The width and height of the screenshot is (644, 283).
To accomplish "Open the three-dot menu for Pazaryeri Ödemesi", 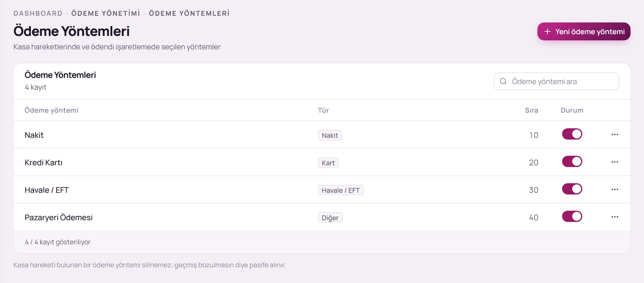I will click(x=615, y=217).
